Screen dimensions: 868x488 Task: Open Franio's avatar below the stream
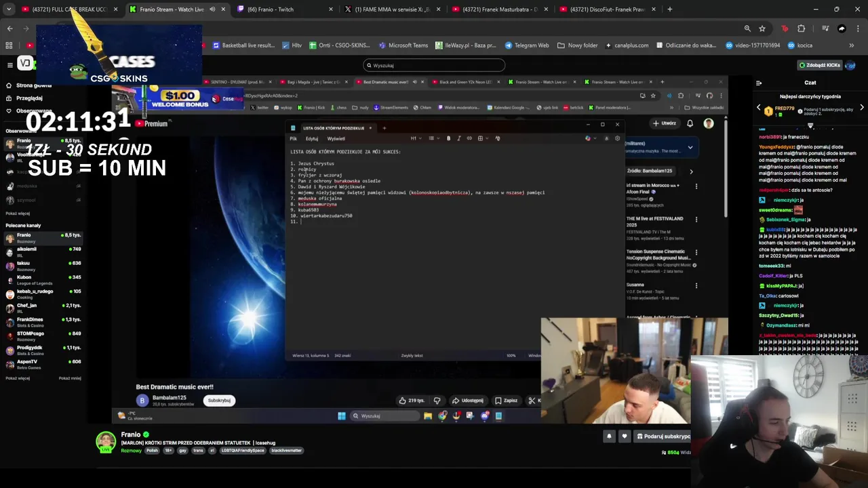click(106, 442)
